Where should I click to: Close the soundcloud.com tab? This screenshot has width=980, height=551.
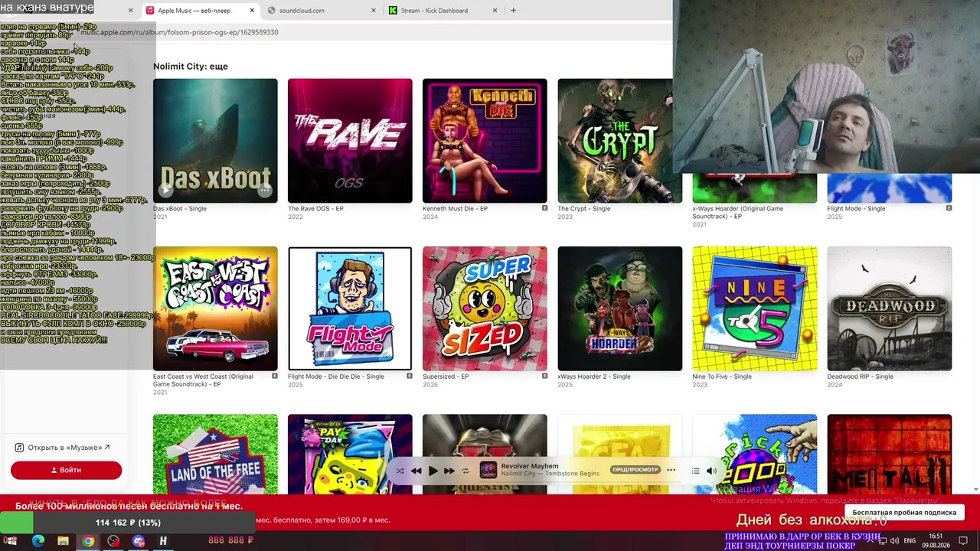(374, 11)
